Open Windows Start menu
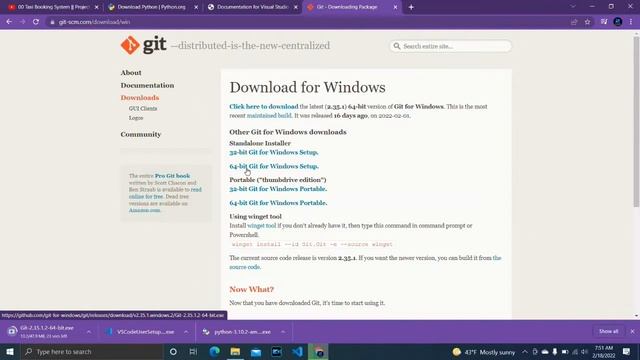Viewport: 640px width, 360px height. coord(10,351)
